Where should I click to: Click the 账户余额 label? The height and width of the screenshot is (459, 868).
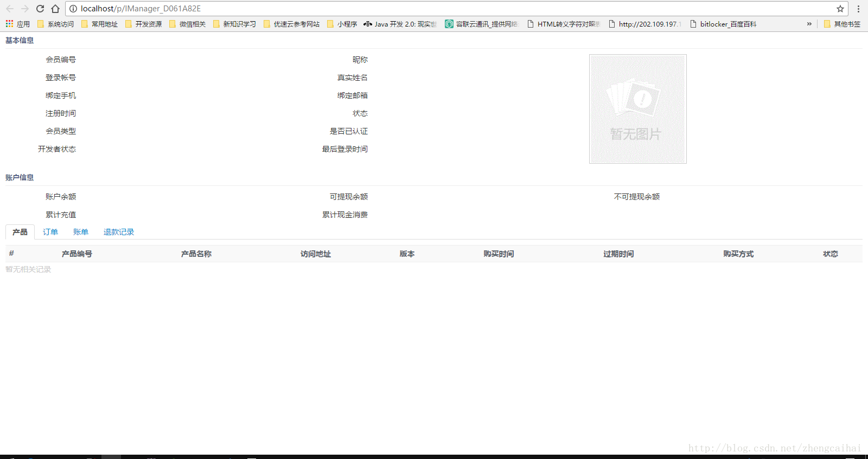click(x=61, y=197)
